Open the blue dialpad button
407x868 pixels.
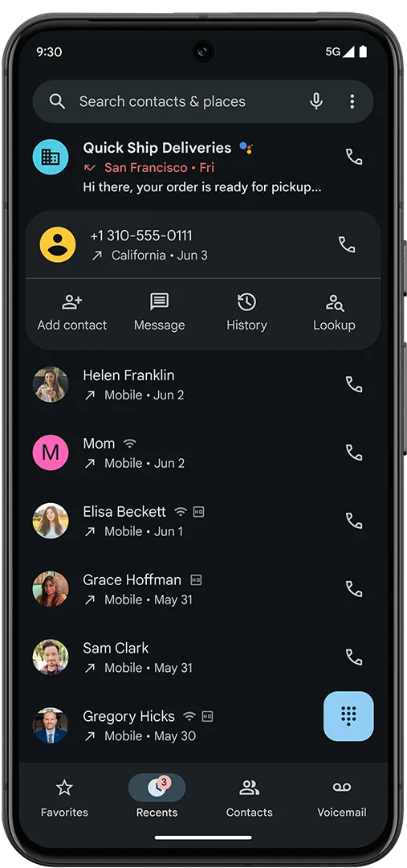(348, 716)
